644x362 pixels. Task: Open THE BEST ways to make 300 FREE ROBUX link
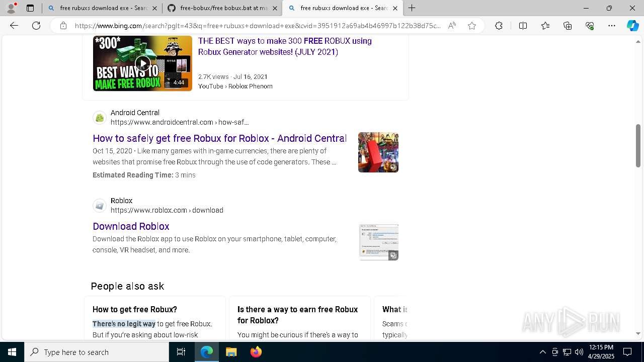tap(285, 46)
